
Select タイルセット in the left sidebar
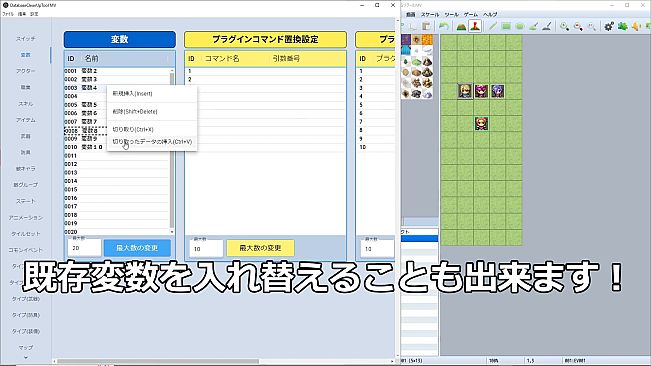[x=25, y=234]
